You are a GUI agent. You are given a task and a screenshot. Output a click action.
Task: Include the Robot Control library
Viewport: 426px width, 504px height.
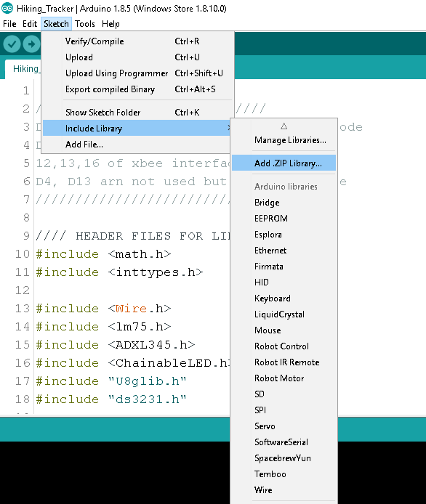click(284, 346)
